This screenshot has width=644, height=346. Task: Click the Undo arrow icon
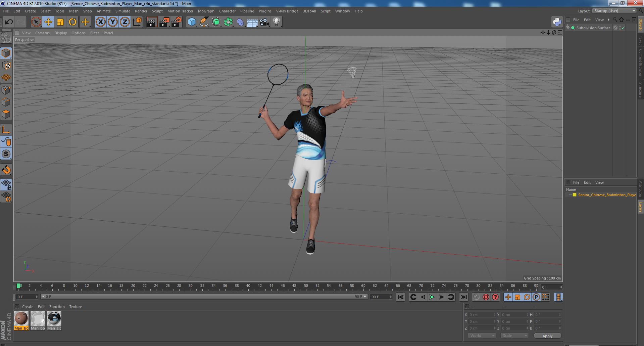click(x=9, y=22)
